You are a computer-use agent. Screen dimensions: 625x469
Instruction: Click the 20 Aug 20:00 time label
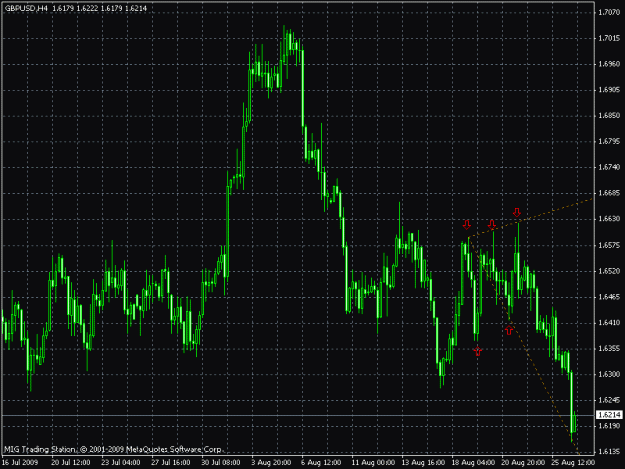(523, 462)
